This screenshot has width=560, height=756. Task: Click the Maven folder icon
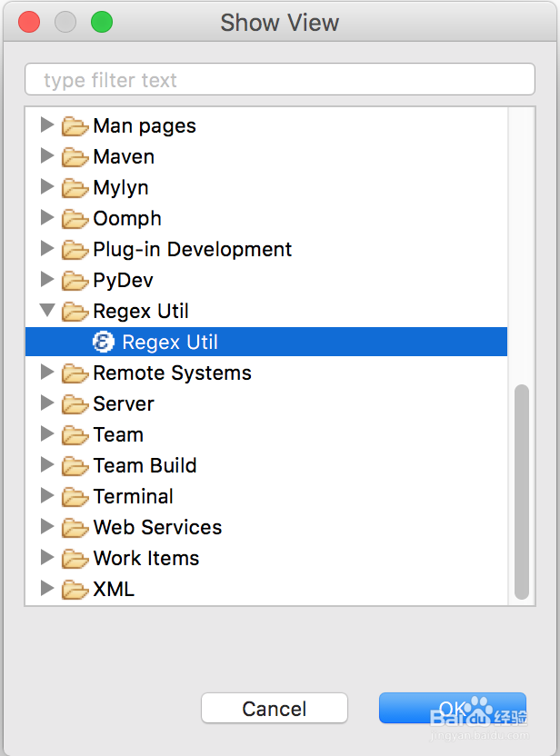[75, 157]
